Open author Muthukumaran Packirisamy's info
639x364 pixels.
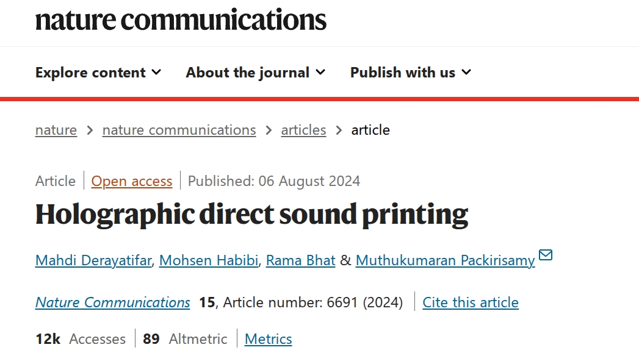[445, 260]
